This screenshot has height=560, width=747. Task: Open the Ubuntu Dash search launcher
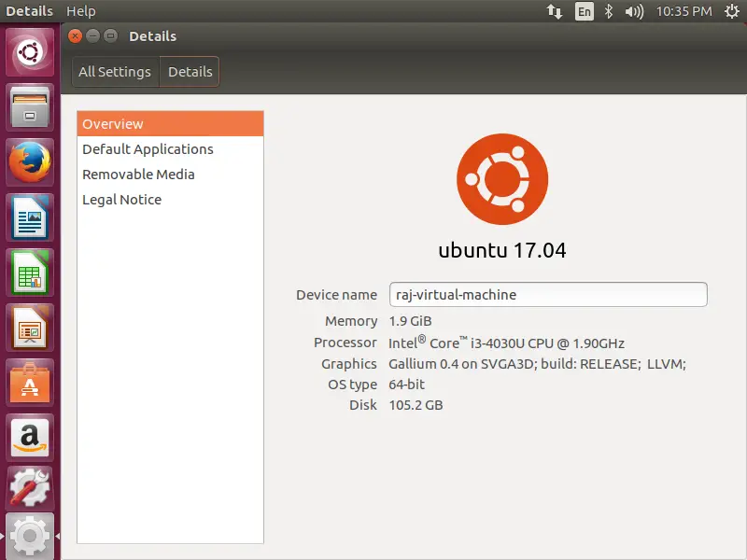coord(30,52)
